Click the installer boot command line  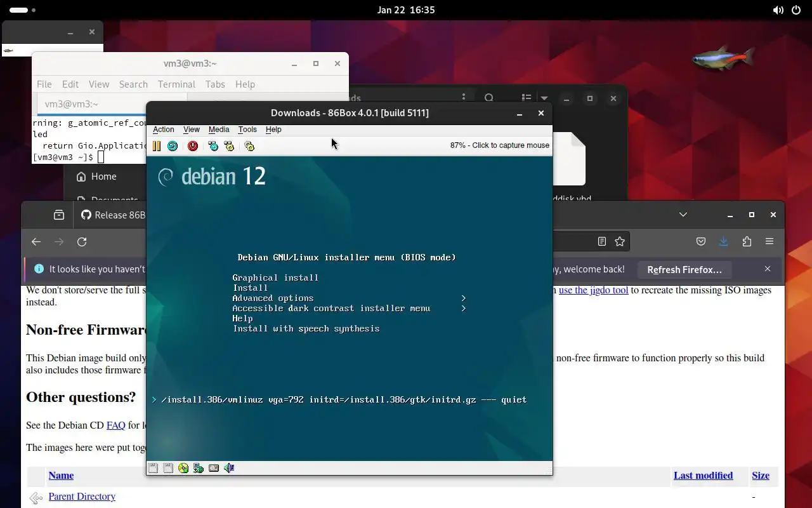pyautogui.click(x=344, y=399)
